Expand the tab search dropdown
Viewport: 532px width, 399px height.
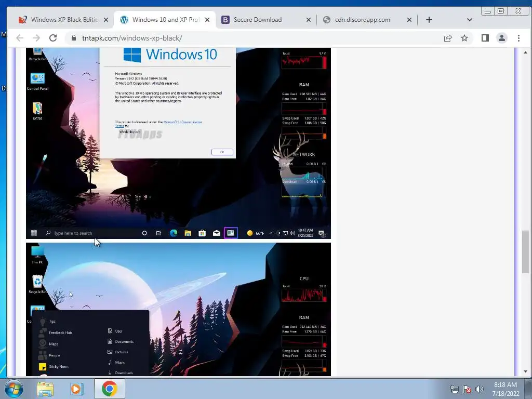pyautogui.click(x=470, y=20)
